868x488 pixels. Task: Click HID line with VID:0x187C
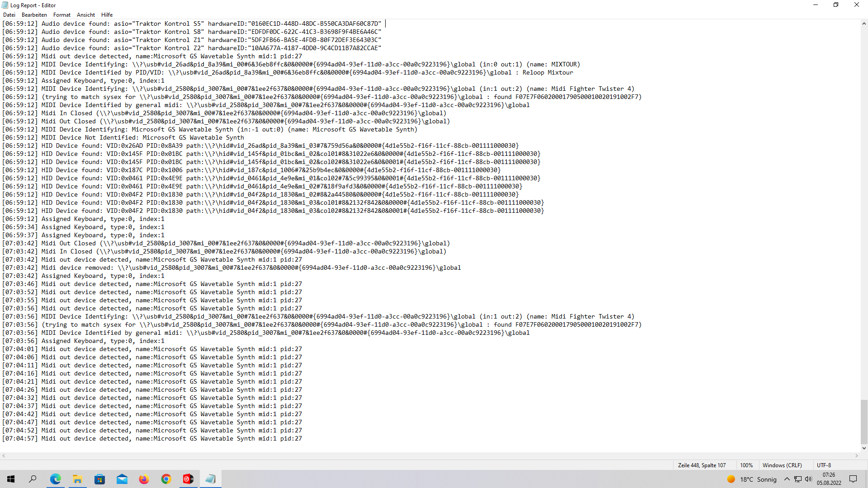coord(251,170)
